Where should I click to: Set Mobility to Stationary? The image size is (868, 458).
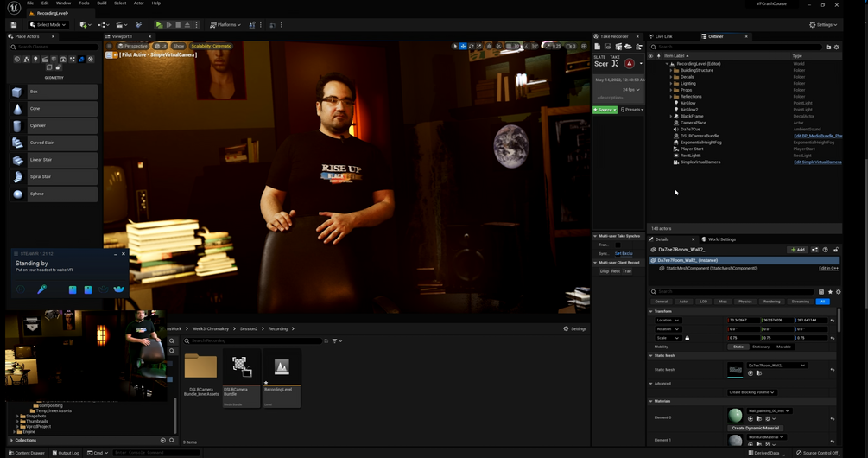pos(761,347)
